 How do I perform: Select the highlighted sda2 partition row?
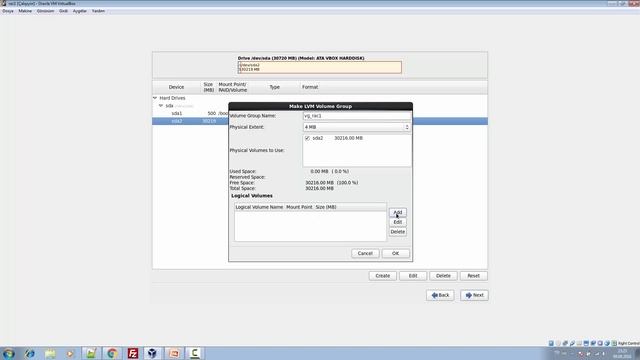320,121
